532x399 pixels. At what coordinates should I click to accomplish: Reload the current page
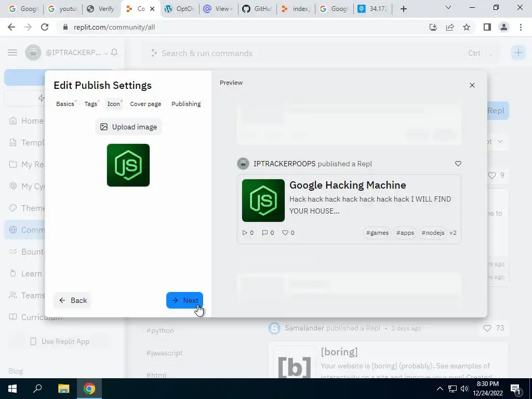coord(45,27)
